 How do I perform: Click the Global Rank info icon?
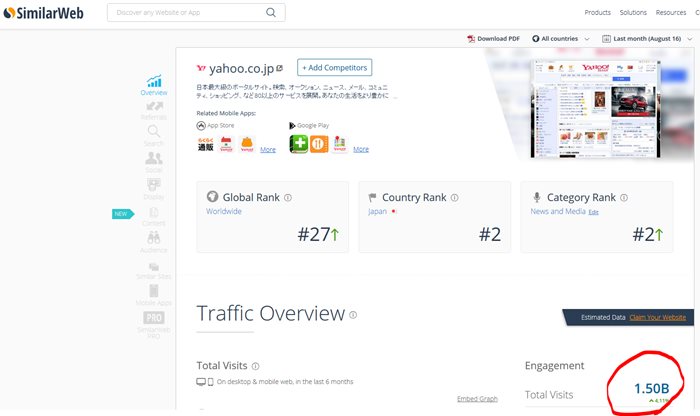click(288, 198)
